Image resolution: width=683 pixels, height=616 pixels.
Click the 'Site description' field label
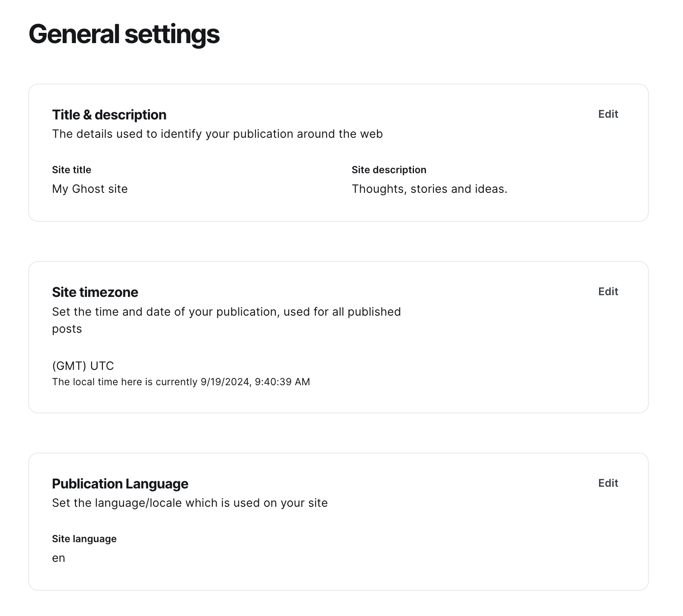coord(388,169)
